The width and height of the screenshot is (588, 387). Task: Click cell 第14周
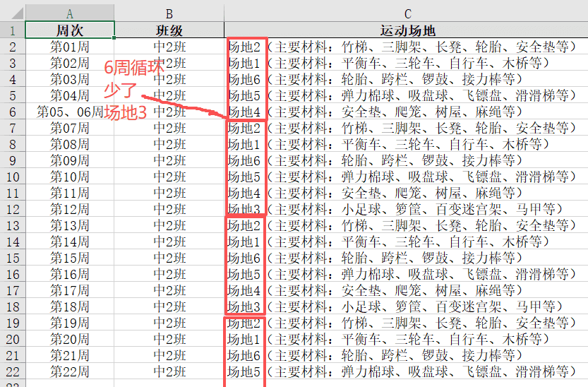70,242
